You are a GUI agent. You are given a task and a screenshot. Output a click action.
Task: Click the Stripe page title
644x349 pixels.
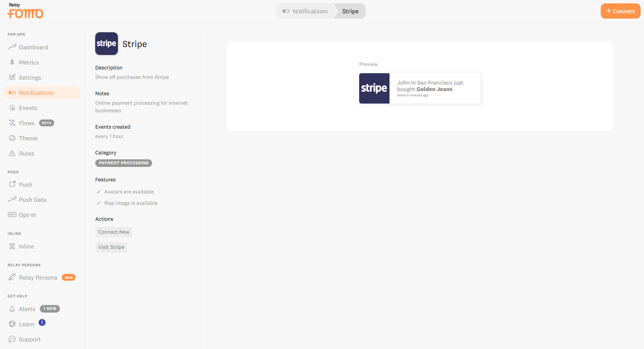[x=135, y=44]
